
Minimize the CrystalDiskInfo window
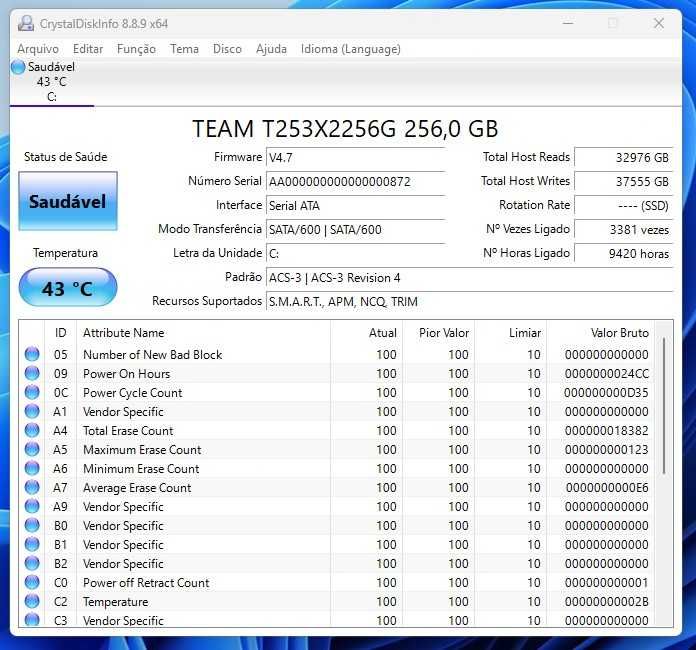coord(568,23)
